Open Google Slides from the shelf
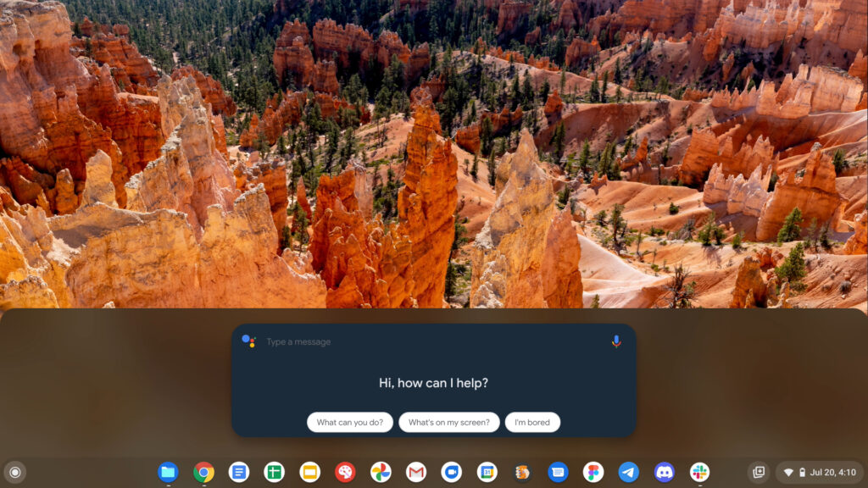868x488 pixels. (x=310, y=472)
